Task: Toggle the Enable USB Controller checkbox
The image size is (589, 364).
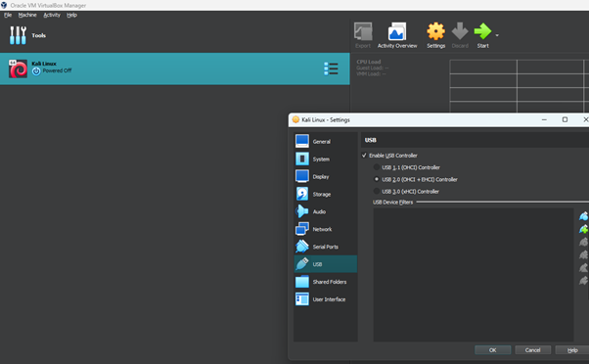Action: (364, 156)
